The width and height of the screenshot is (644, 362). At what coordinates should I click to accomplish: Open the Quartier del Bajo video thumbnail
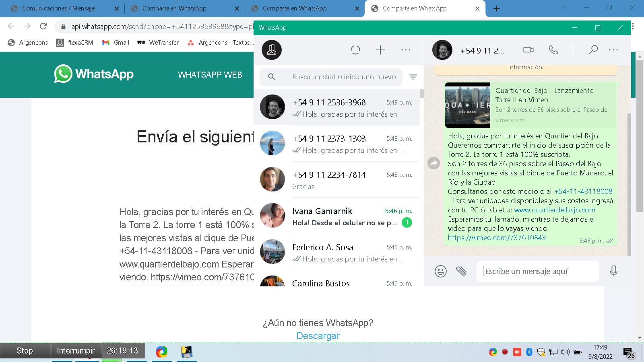pyautogui.click(x=467, y=105)
